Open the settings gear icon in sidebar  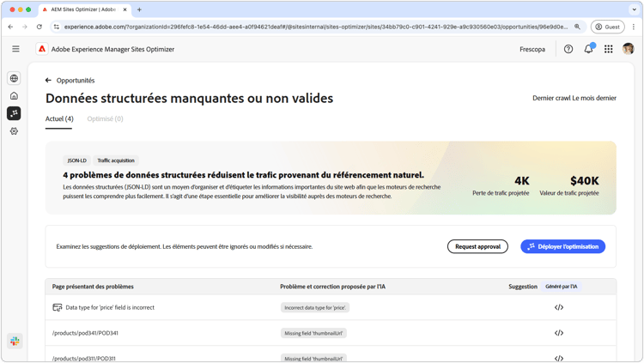pos(14,131)
